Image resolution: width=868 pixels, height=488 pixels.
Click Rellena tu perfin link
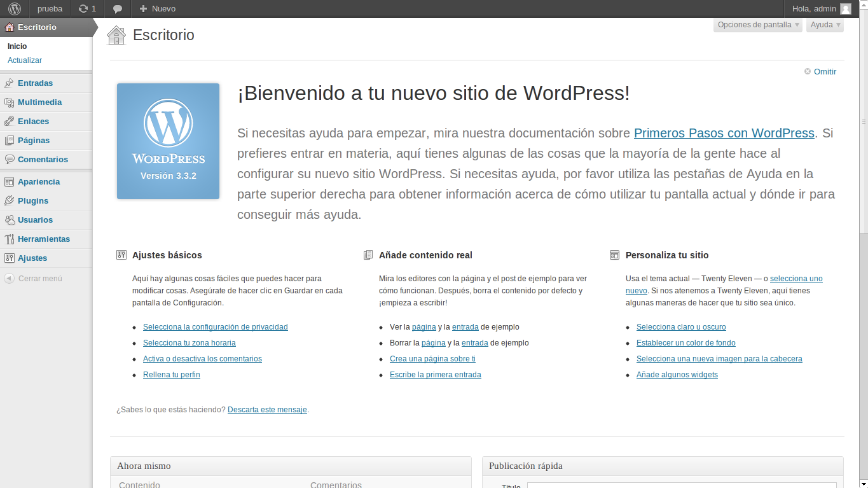pos(172,375)
